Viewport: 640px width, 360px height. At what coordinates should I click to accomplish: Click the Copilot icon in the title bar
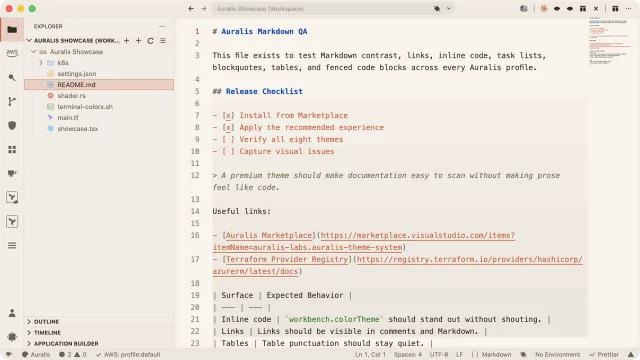tap(437, 9)
